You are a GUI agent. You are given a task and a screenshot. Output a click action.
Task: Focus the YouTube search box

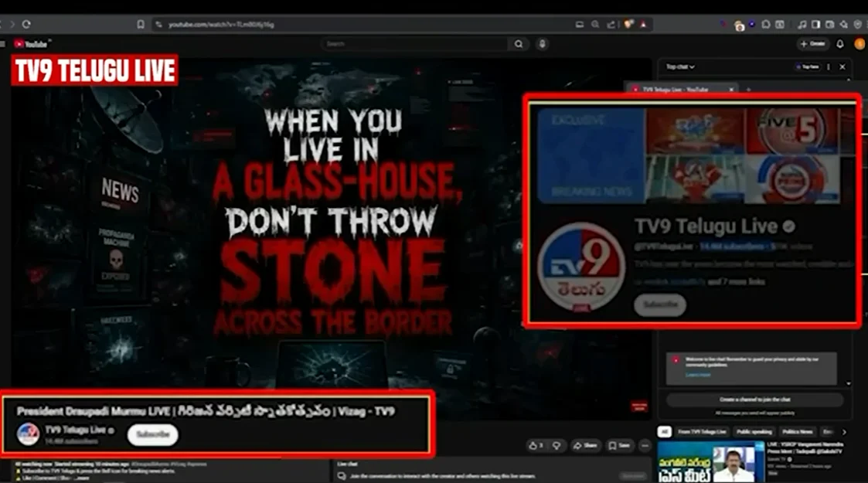[x=414, y=44]
